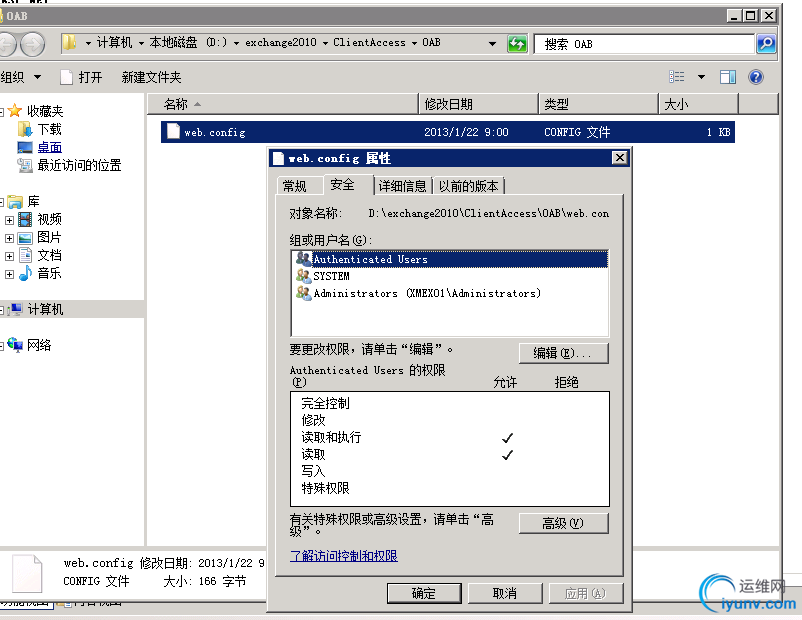The height and width of the screenshot is (620, 802).
Task: Click the preview pane icon on toolbar
Action: tap(728, 77)
